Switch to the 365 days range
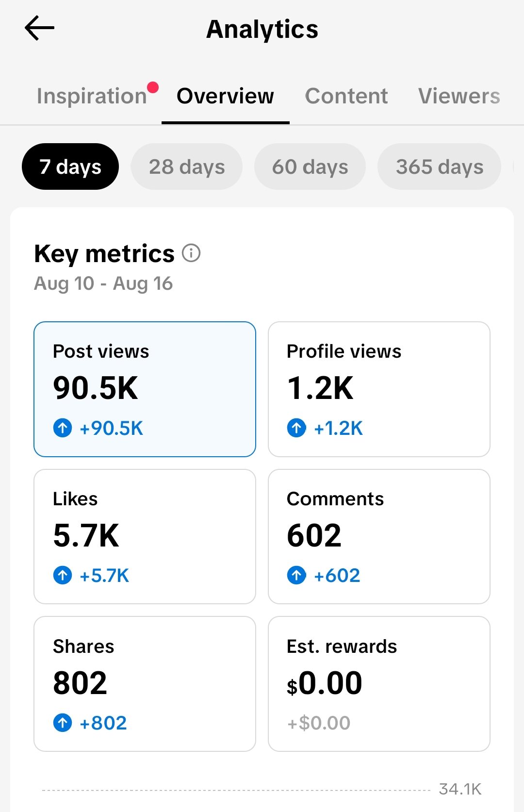 (440, 166)
